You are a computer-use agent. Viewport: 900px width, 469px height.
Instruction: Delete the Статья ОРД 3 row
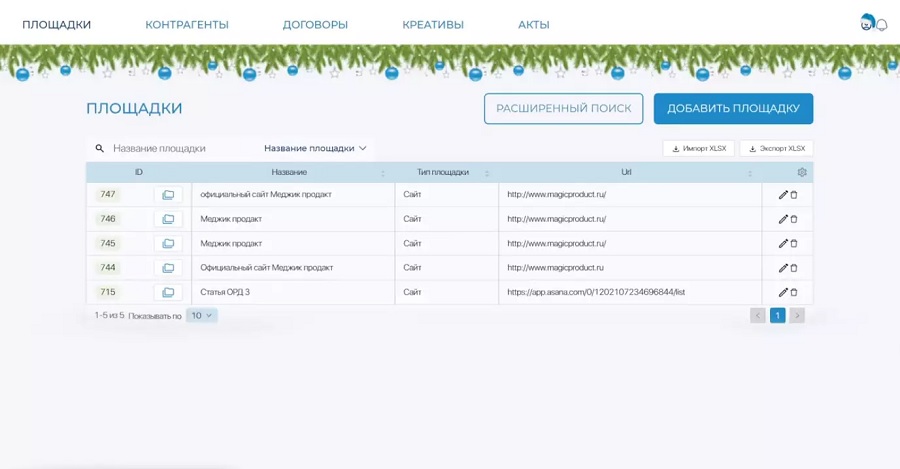(x=794, y=293)
